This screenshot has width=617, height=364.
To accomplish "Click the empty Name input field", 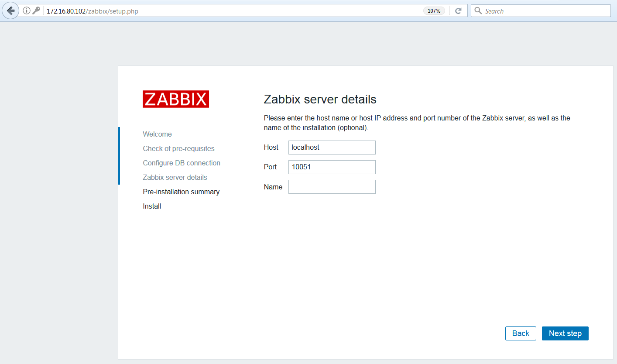I will pos(332,187).
